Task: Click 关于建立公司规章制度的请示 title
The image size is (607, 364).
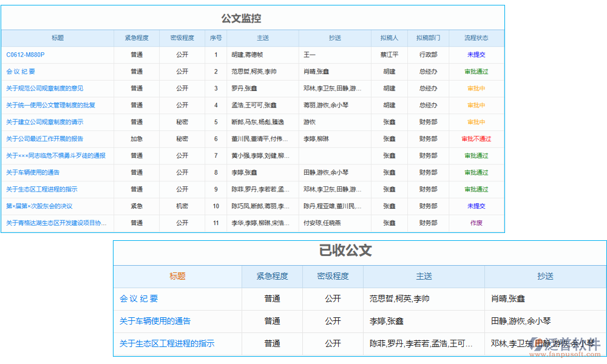Action: pos(45,122)
